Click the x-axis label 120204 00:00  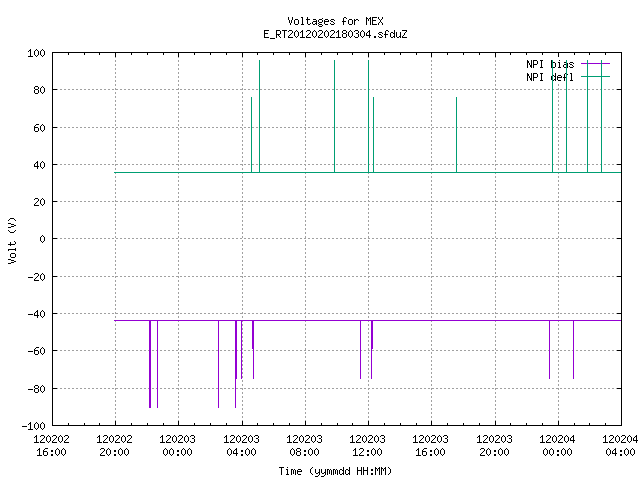(x=558, y=446)
